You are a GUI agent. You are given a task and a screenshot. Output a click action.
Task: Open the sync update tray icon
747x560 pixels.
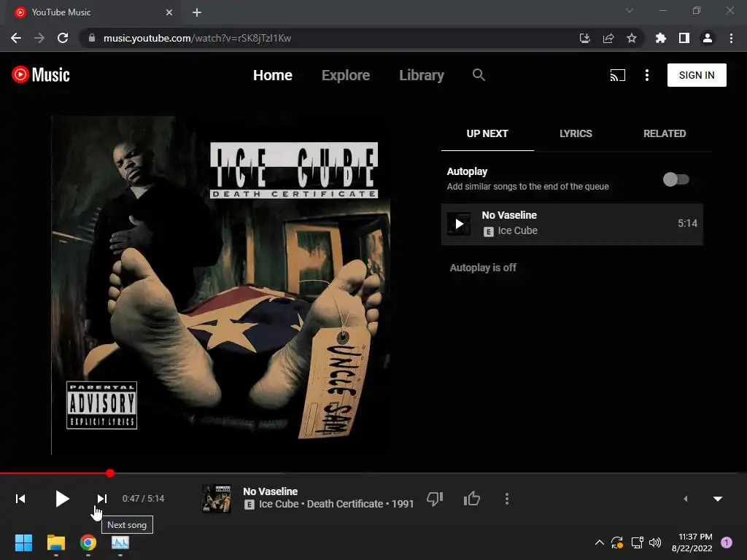(617, 542)
